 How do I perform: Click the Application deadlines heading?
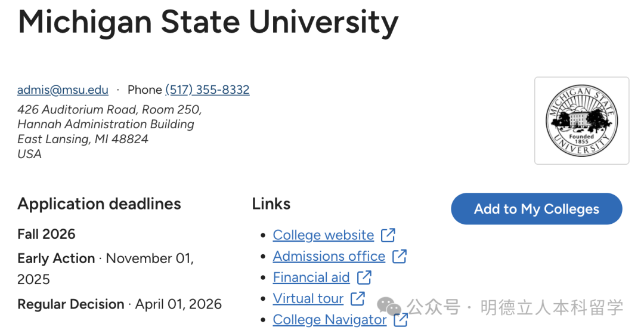pyautogui.click(x=99, y=204)
